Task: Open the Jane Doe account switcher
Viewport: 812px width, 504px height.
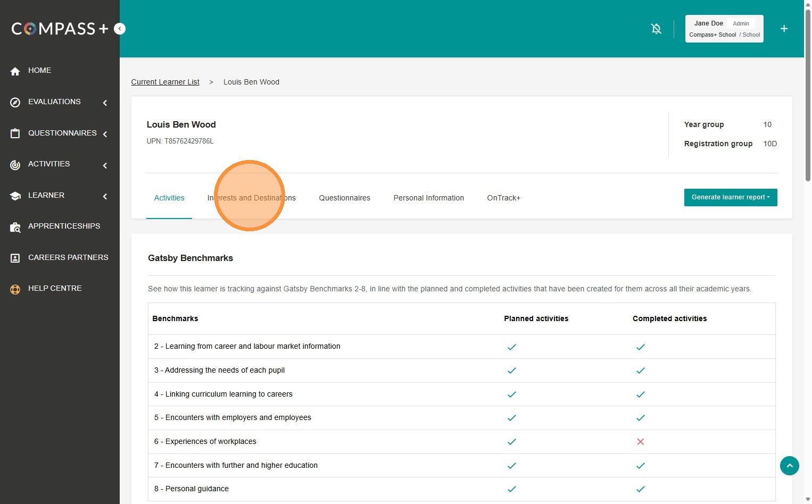Action: [x=724, y=29]
